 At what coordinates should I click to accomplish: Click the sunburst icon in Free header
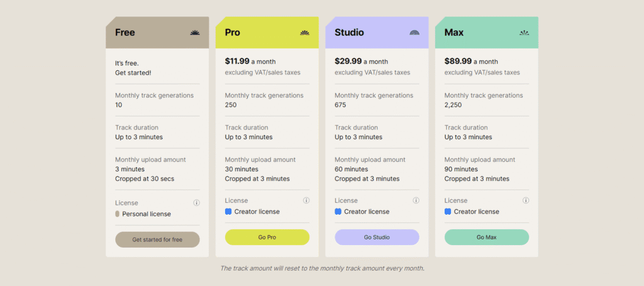[x=195, y=33]
